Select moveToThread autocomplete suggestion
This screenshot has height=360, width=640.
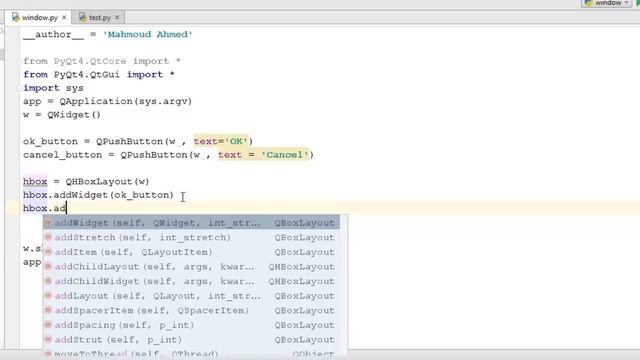[191, 353]
